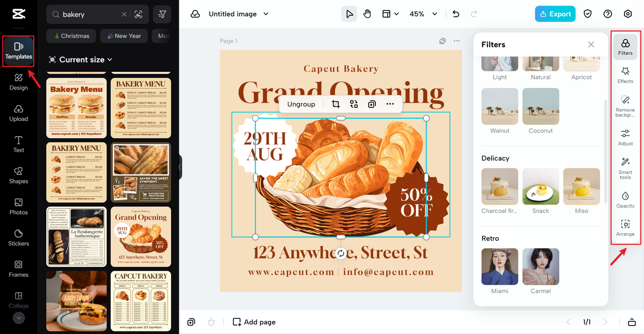Open the Opacity control
644x334 pixels.
625,200
